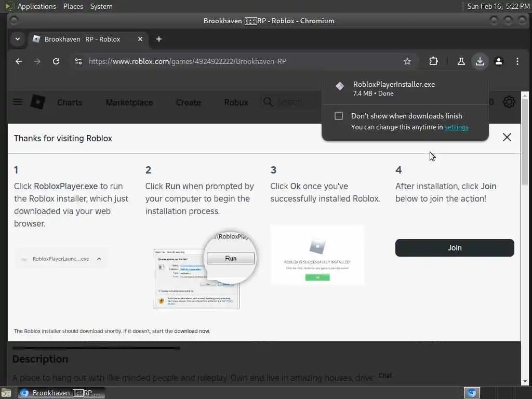Open the downloads settings link

pos(456,127)
